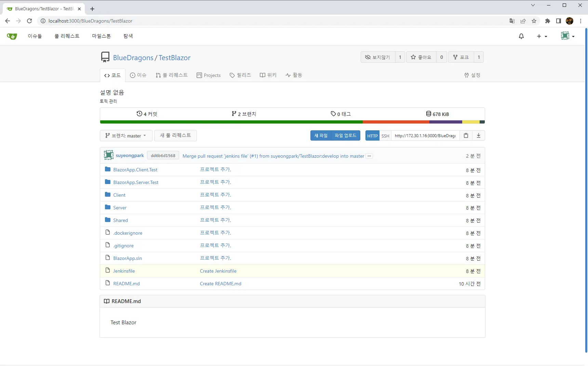Click the 새 파일 (New File) button

321,135
